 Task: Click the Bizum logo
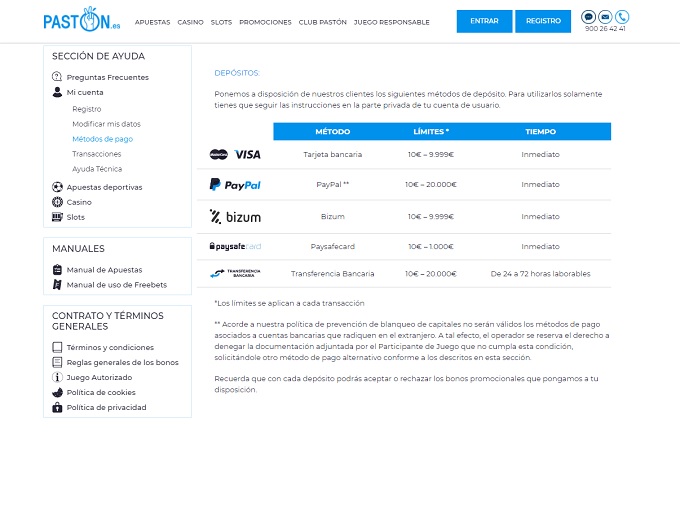point(235,216)
